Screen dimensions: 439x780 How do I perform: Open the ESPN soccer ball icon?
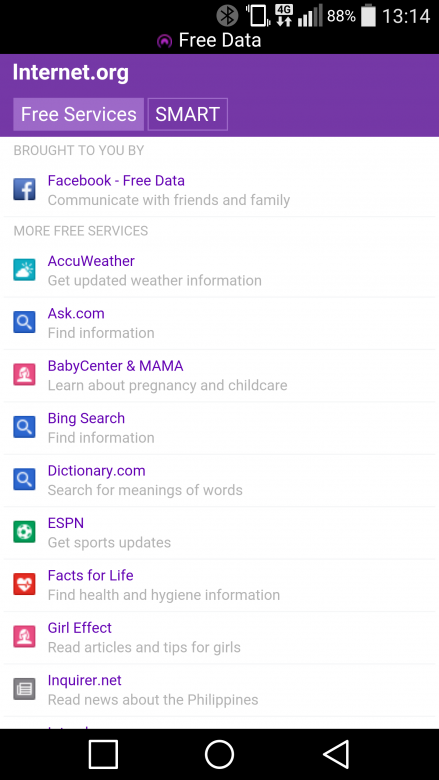click(x=24, y=532)
